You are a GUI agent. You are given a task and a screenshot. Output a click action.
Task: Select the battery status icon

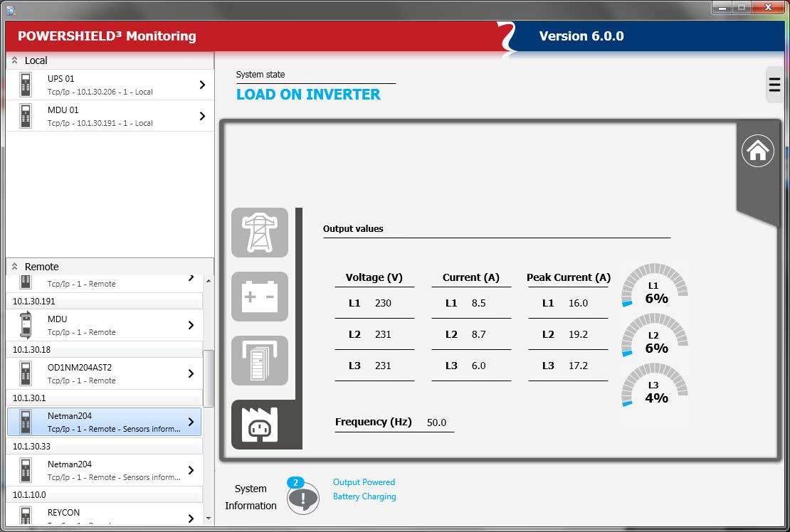(259, 297)
